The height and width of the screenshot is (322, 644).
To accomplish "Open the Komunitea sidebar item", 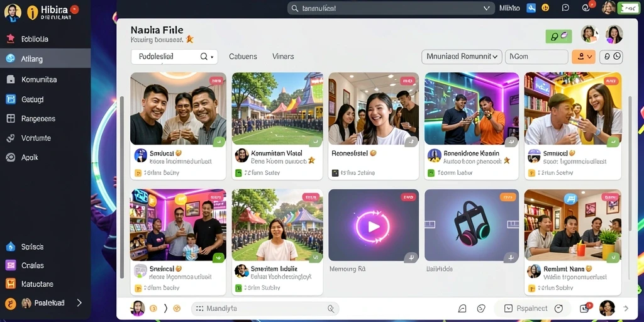I will point(45,80).
